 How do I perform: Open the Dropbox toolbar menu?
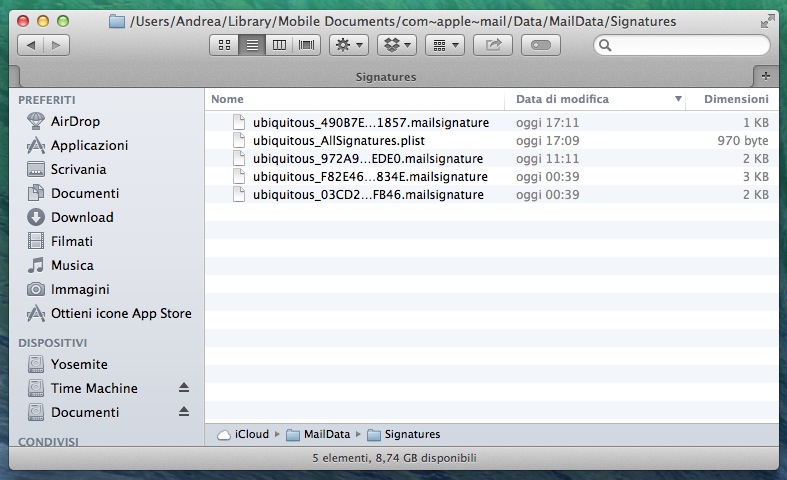coord(397,45)
